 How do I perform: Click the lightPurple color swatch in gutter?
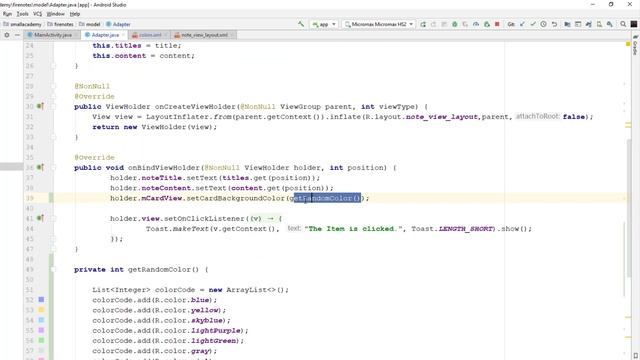(41, 330)
